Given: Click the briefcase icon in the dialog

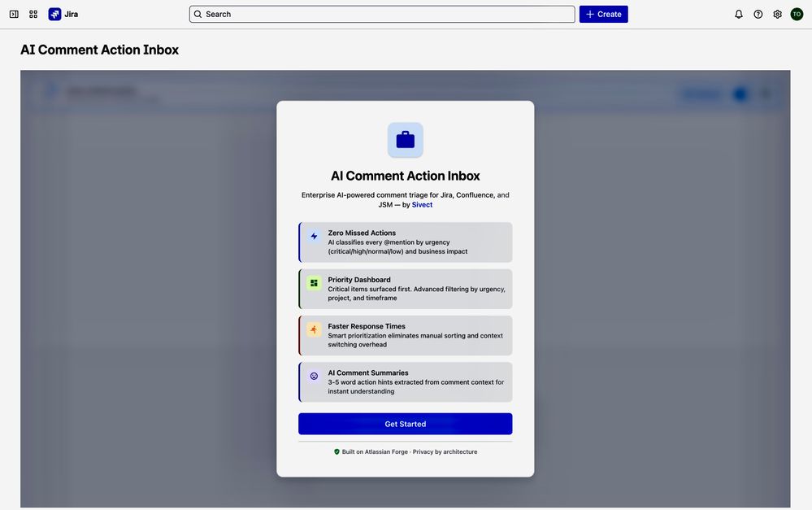Looking at the screenshot, I should 405,140.
